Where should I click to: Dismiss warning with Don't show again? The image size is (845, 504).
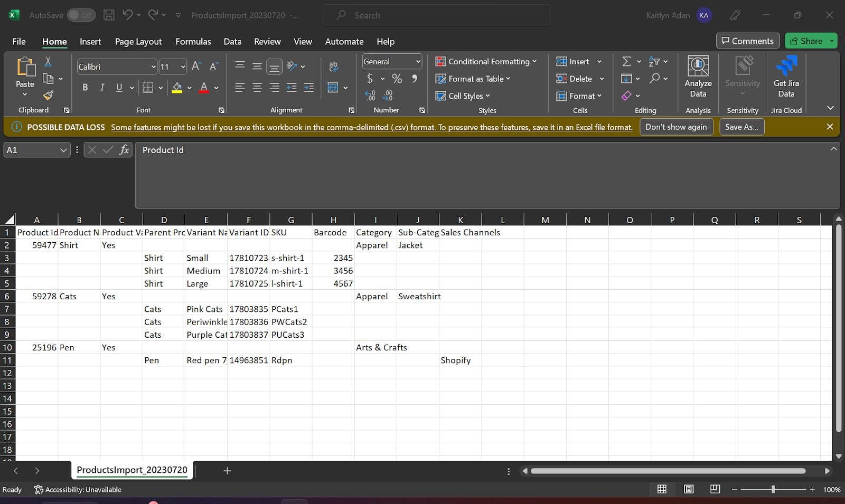[x=676, y=127]
